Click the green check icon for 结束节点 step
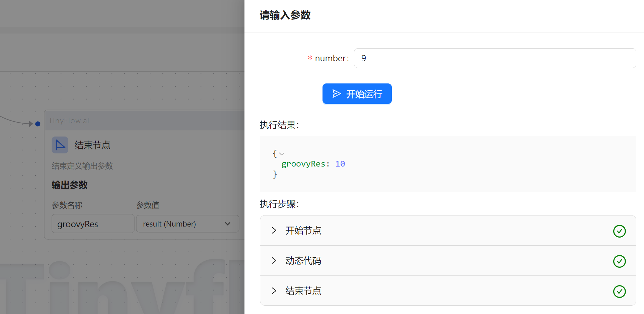644x314 pixels. coord(619,291)
